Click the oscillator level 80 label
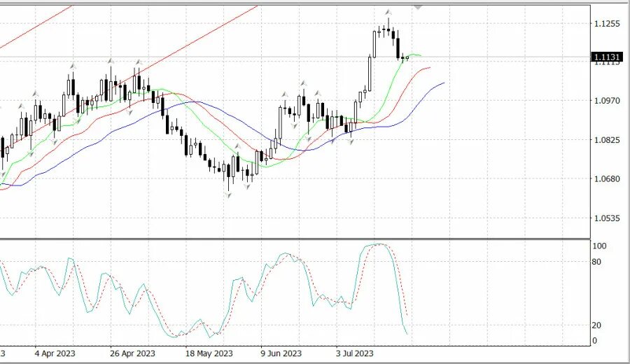630x364 pixels. coord(596,262)
